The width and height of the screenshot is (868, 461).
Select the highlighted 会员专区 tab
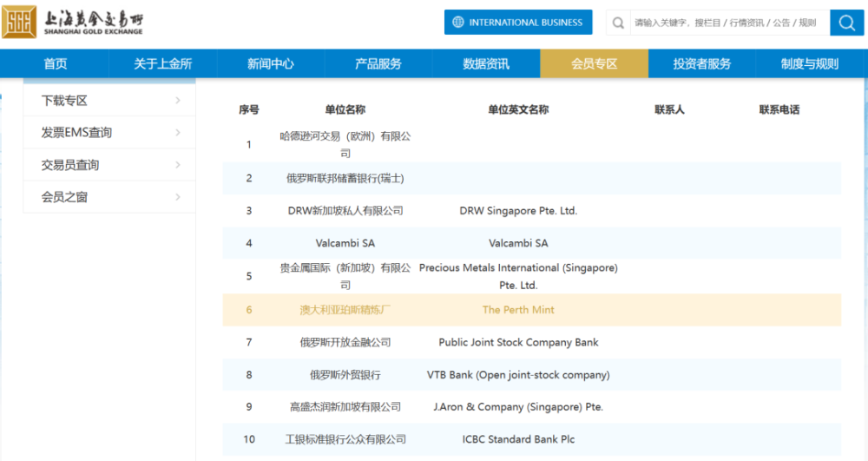click(x=594, y=63)
